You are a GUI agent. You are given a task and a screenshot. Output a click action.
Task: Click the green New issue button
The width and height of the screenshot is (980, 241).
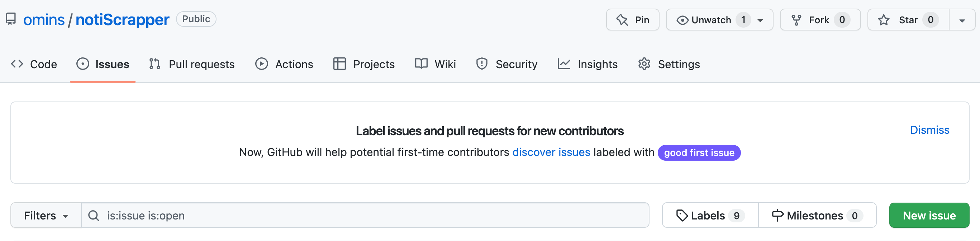pyautogui.click(x=929, y=216)
